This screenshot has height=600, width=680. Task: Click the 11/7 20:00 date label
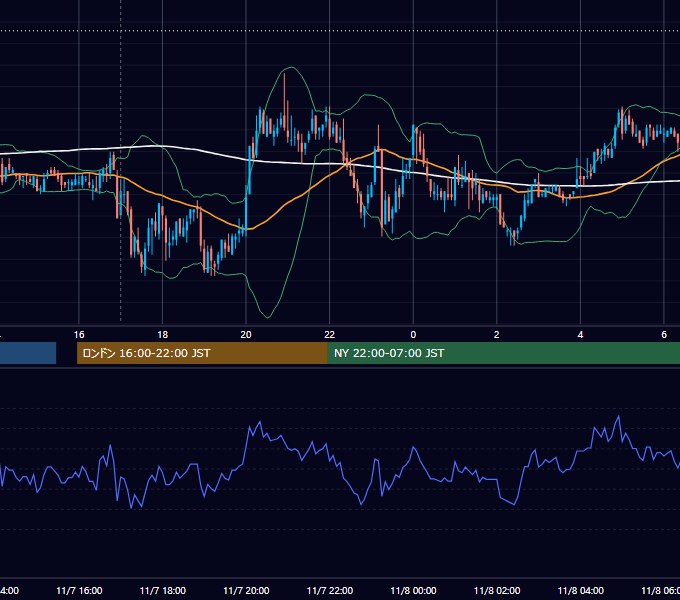point(246,591)
